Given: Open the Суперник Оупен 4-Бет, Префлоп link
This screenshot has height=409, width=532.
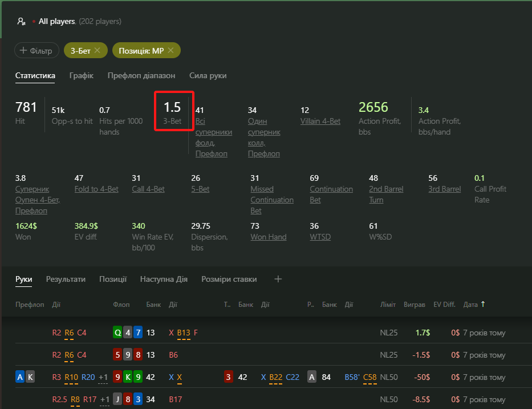Looking at the screenshot, I should [38, 200].
